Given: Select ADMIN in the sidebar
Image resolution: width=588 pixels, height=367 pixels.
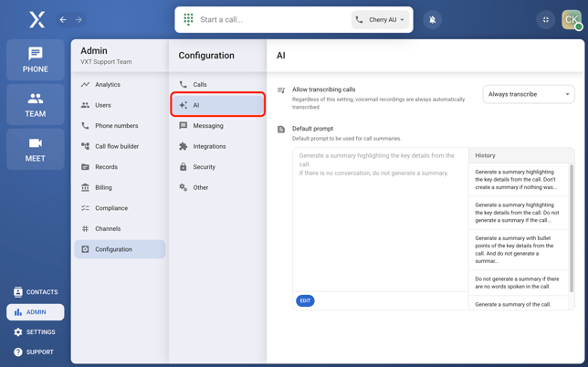Looking at the screenshot, I should point(36,312).
